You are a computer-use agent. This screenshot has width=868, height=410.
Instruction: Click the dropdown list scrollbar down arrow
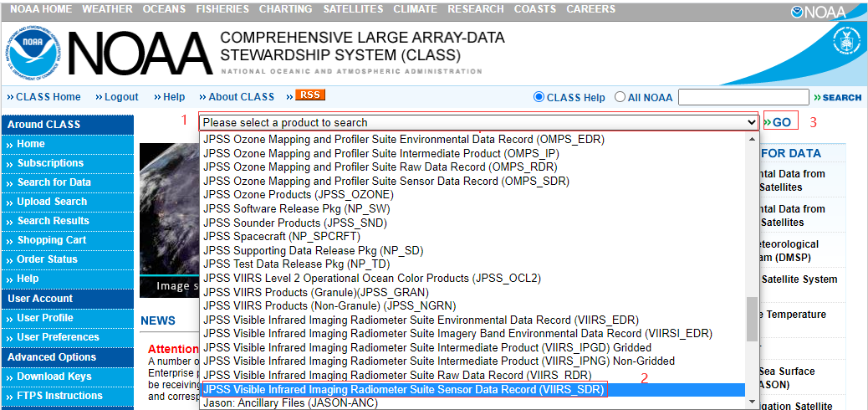coord(752,401)
